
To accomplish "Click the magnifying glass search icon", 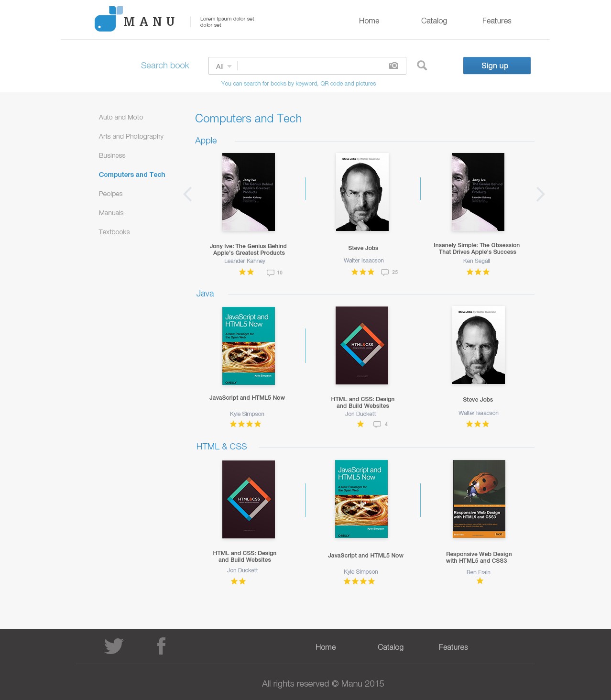I will [422, 66].
